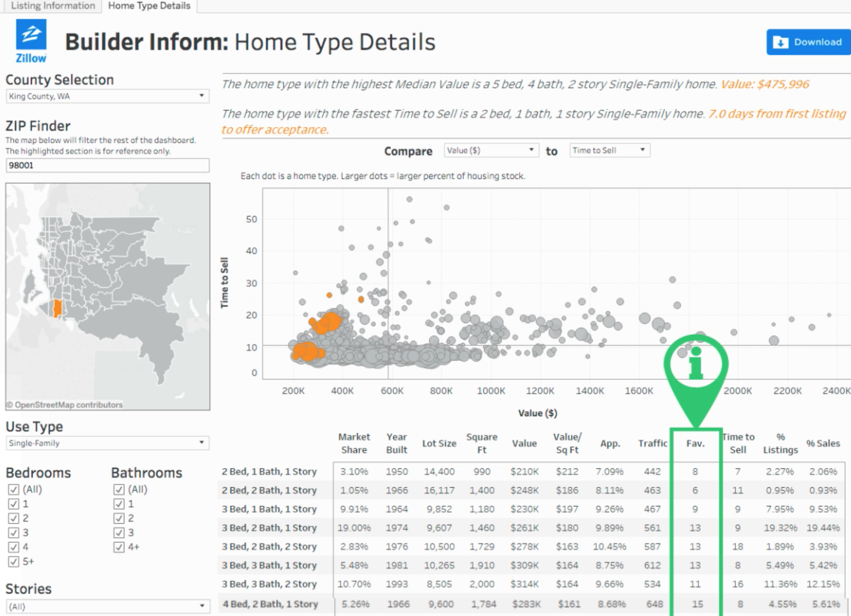The image size is (851, 616).
Task: Select the Home Type Details tab
Action: 148,6
